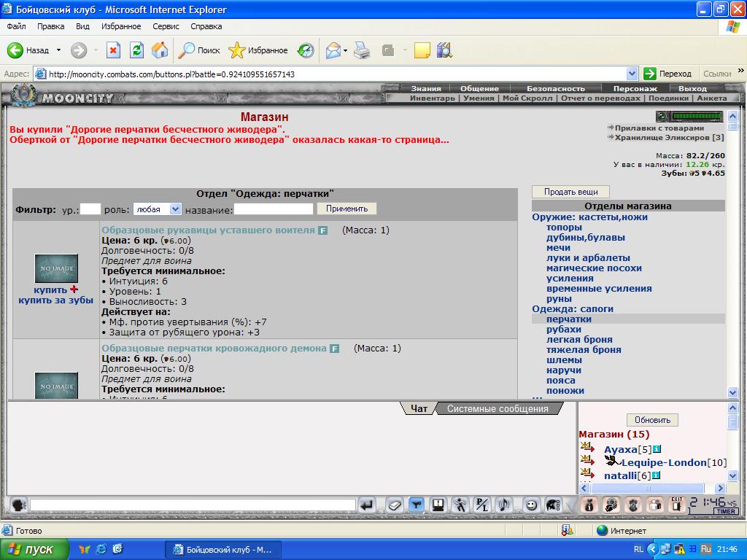This screenshot has width=747, height=560.
Task: Click the Переход go button
Action: coord(667,74)
